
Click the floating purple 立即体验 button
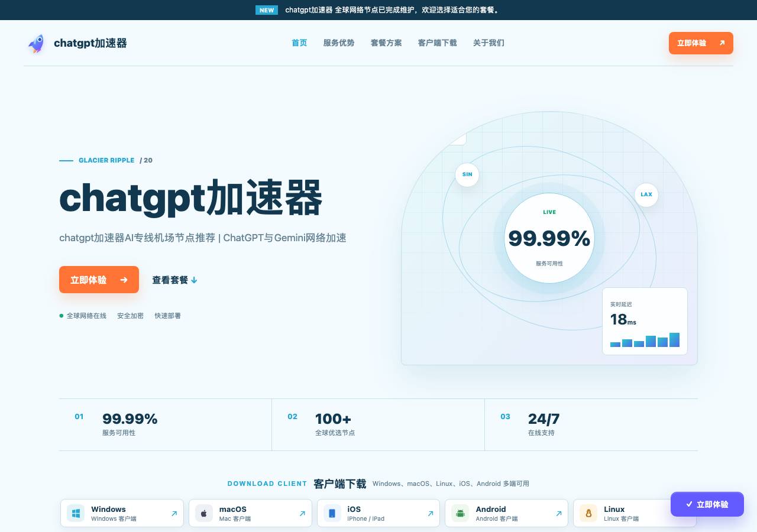pos(707,504)
